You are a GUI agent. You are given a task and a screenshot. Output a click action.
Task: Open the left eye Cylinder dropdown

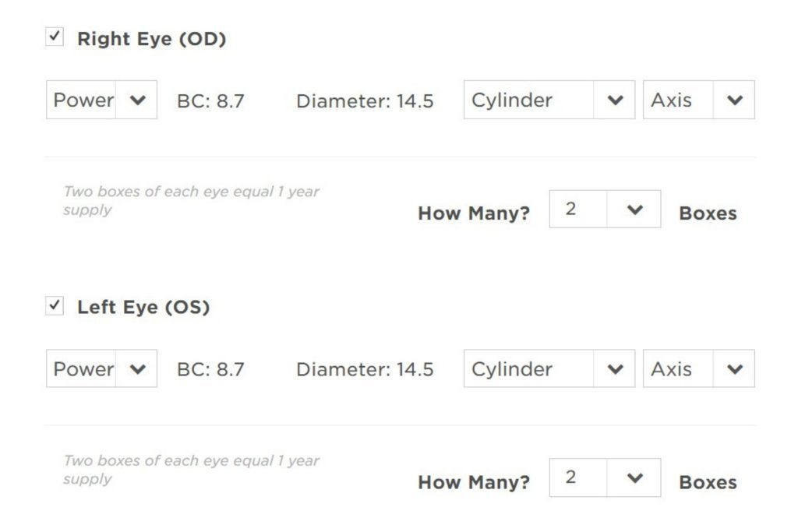click(x=530, y=368)
